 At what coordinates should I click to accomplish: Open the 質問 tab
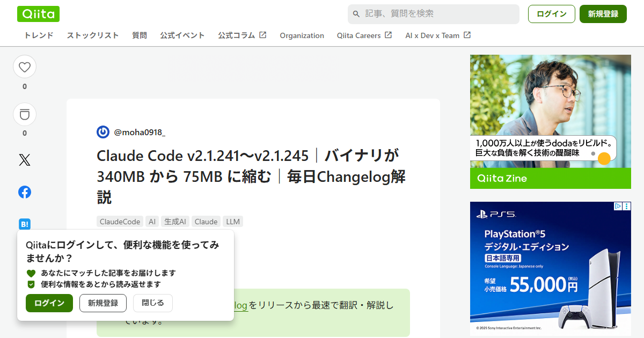pyautogui.click(x=140, y=35)
